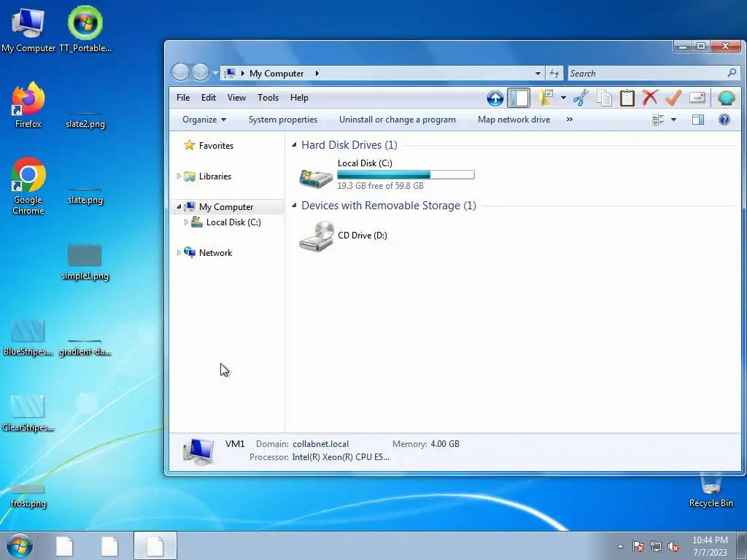Click Uninstall or change a program
The image size is (747, 560).
tap(398, 120)
